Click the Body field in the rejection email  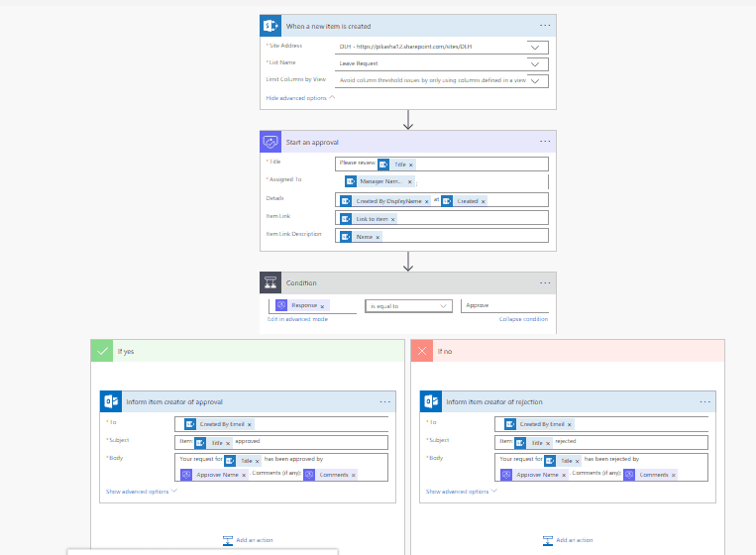tap(601, 467)
